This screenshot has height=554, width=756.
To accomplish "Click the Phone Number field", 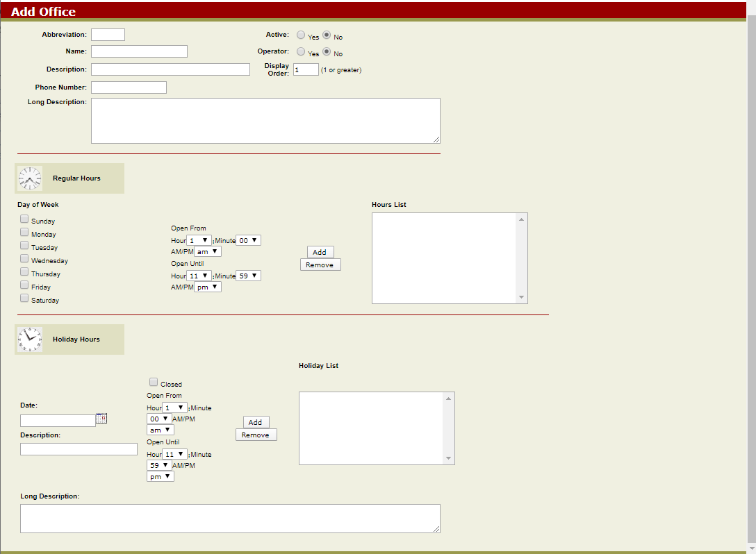I will [x=128, y=87].
